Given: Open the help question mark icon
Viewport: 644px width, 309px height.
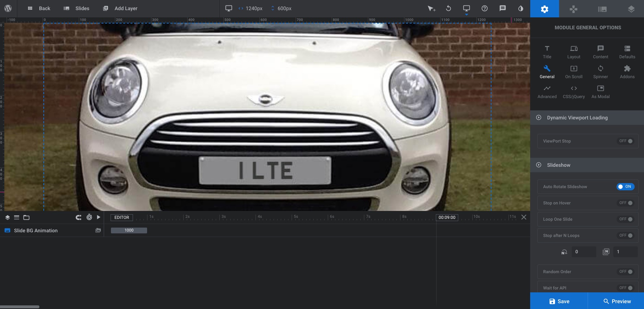Looking at the screenshot, I should click(485, 8).
